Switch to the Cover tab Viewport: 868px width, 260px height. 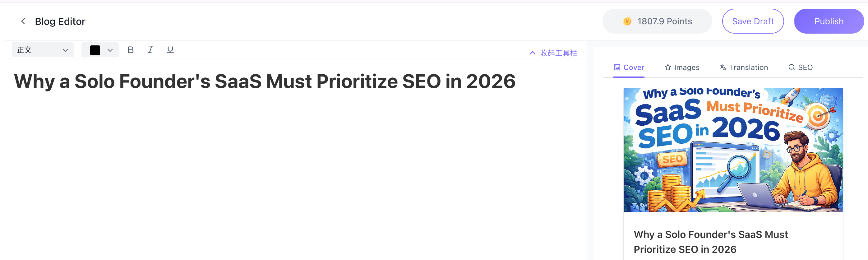(x=629, y=67)
